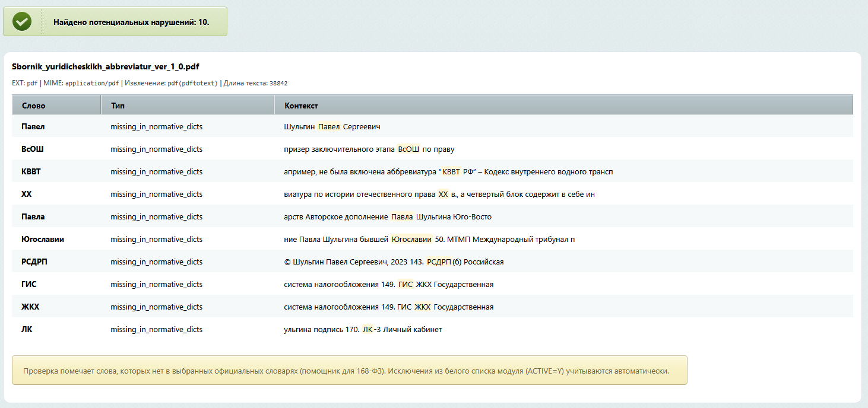The height and width of the screenshot is (408, 868).
Task: Click the 'Контекст' column header
Action: coord(301,106)
